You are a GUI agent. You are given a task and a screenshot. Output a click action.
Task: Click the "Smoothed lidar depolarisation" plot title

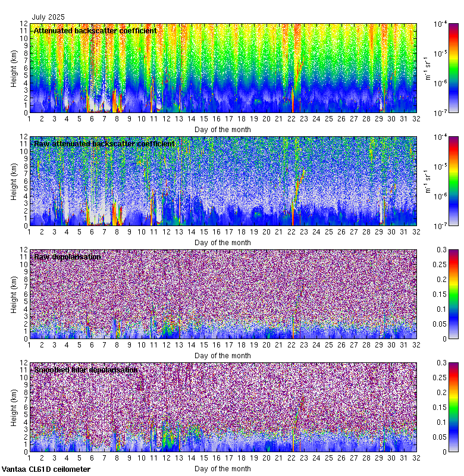[x=86, y=369]
